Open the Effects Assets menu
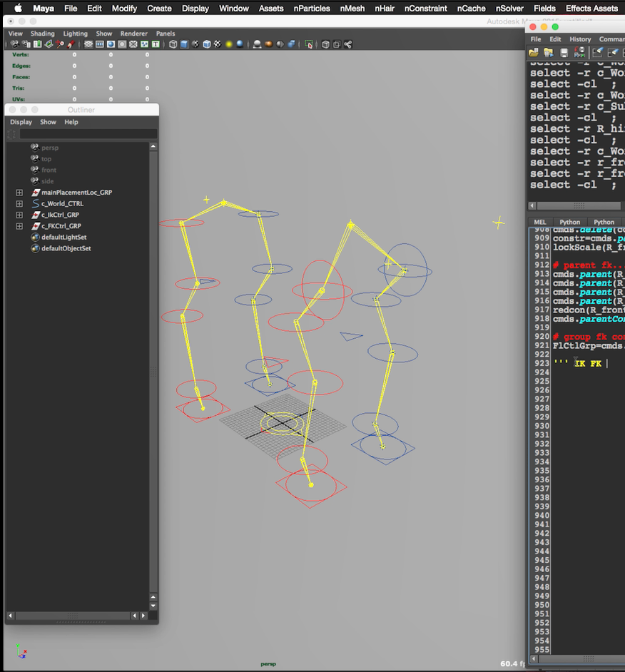This screenshot has width=625, height=672. pos(591,8)
